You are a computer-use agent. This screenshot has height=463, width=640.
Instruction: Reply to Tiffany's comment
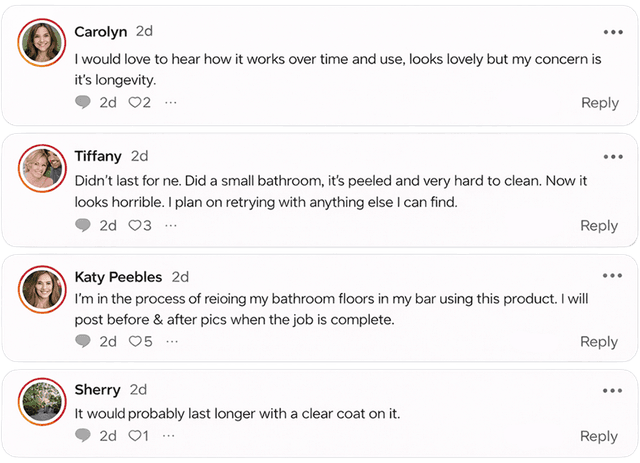click(x=599, y=225)
